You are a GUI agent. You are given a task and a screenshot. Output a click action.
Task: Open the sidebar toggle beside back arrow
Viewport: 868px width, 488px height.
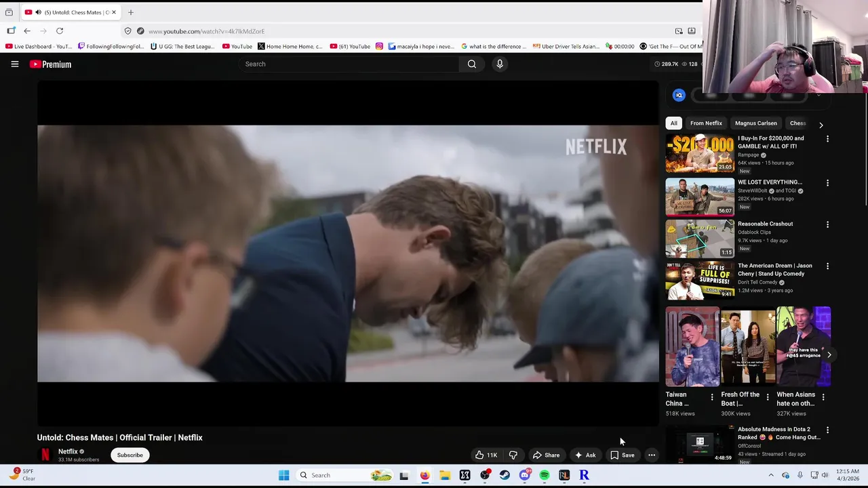click(11, 31)
